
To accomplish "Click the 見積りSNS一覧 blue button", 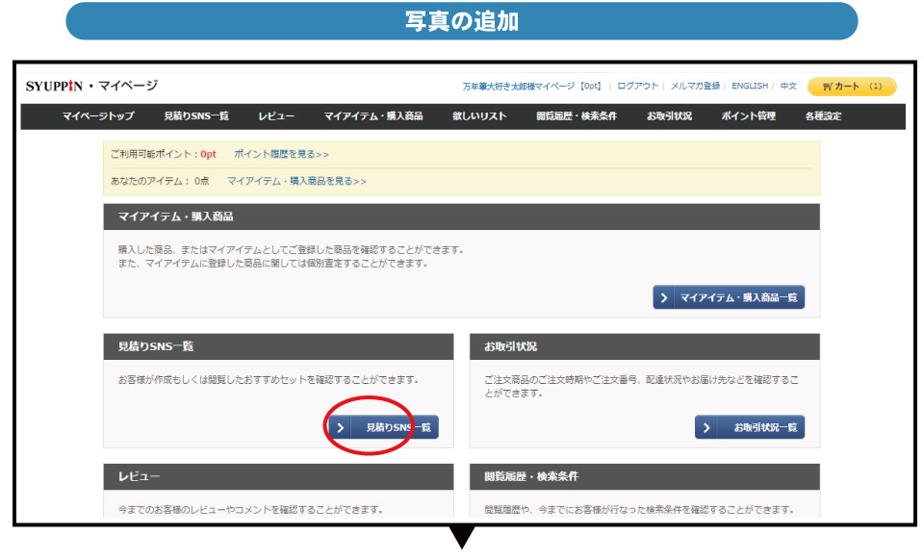I will [x=383, y=427].
